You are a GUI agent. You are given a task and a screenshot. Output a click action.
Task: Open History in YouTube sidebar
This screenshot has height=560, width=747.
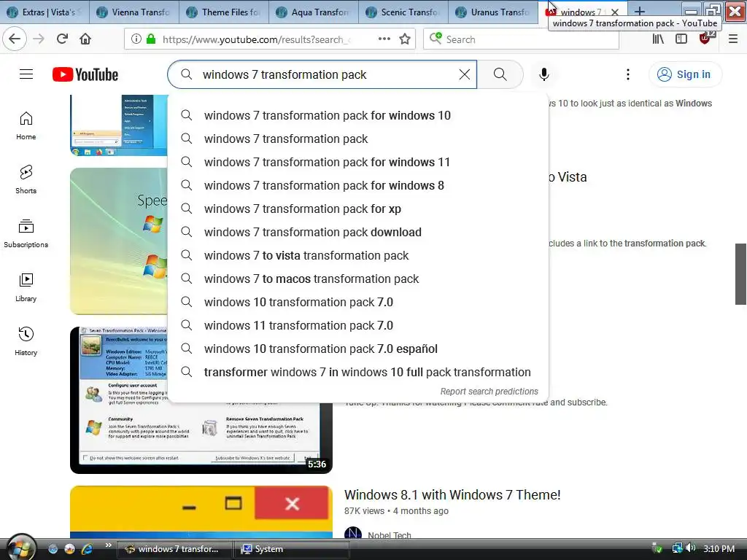click(26, 341)
